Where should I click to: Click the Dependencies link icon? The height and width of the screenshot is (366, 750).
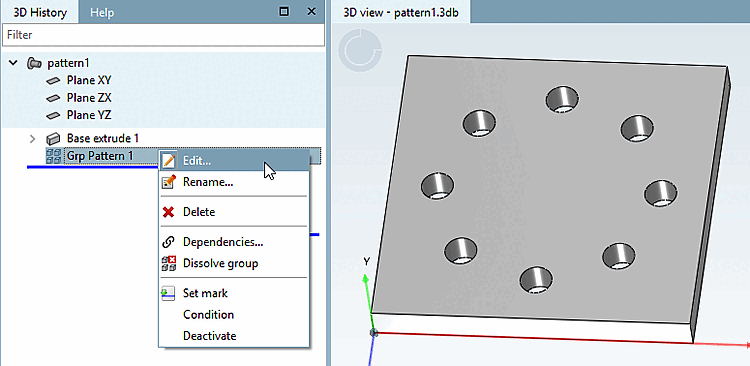(x=168, y=242)
